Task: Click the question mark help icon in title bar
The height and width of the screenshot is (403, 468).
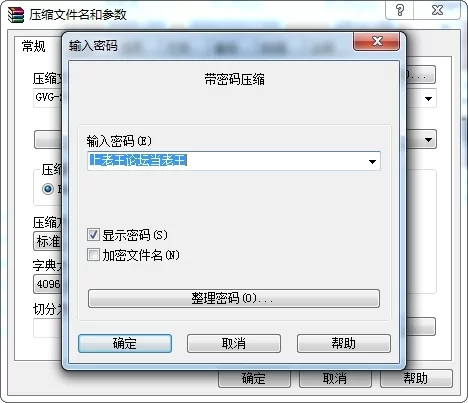Action: [x=400, y=10]
